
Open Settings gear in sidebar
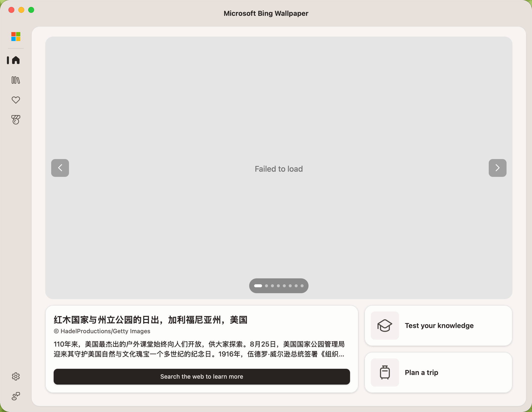point(16,376)
